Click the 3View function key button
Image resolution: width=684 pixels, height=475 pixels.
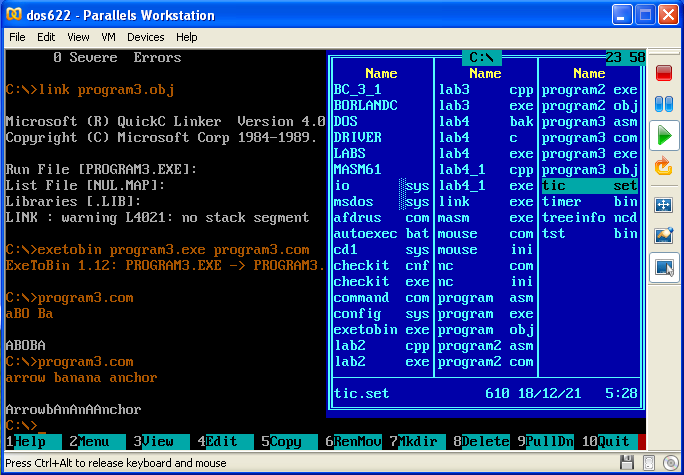tap(161, 442)
